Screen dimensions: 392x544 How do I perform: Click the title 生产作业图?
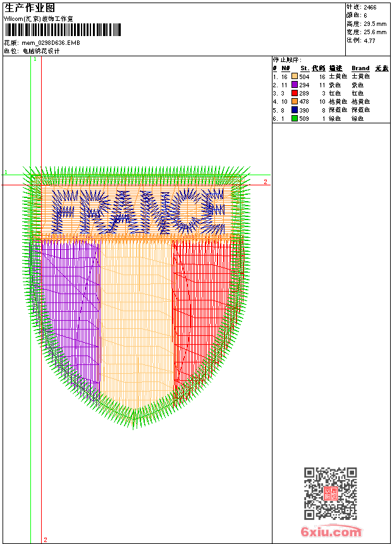point(30,8)
